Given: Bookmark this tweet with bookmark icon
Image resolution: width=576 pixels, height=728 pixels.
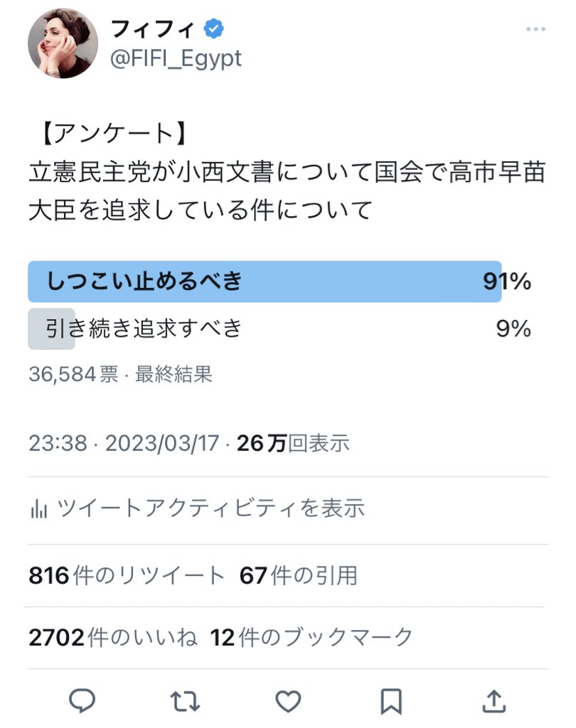Looking at the screenshot, I should pyautogui.click(x=391, y=702).
